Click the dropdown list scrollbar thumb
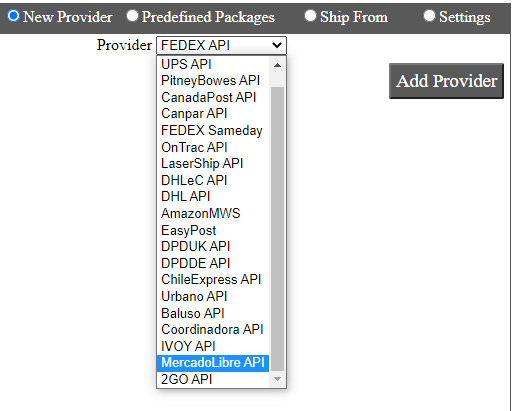Screen dimensions: 516x411 277,229
